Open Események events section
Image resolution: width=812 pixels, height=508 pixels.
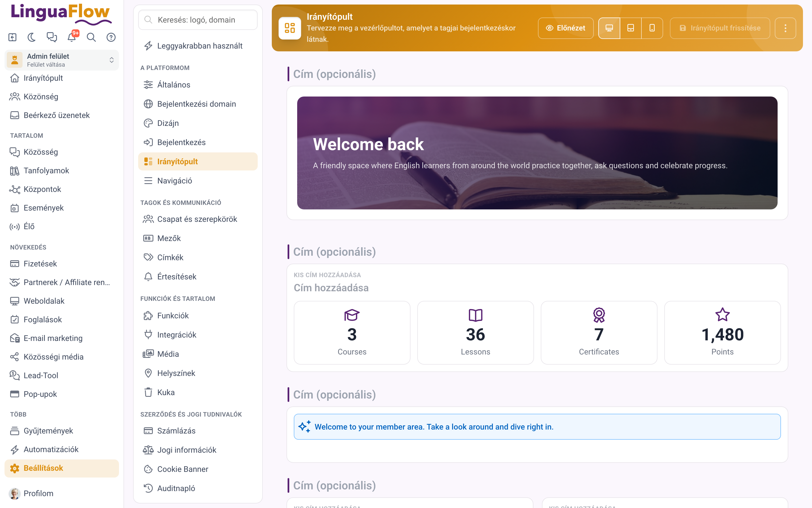(x=62, y=208)
